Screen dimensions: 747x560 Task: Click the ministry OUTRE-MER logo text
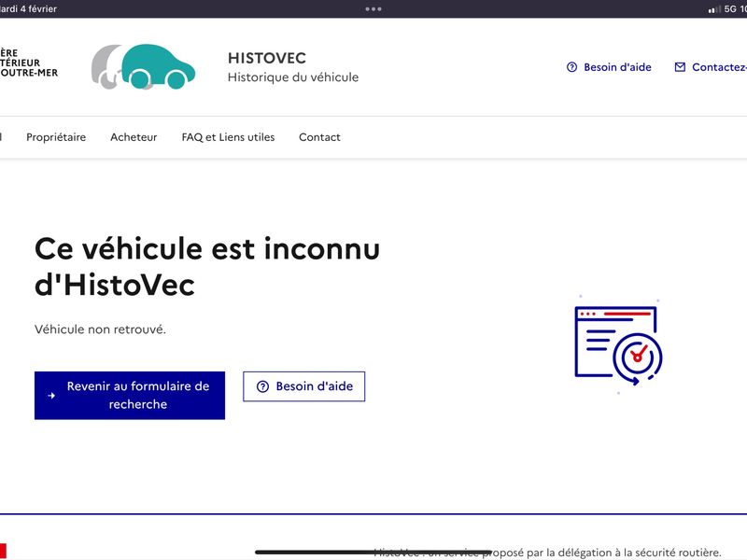click(29, 63)
